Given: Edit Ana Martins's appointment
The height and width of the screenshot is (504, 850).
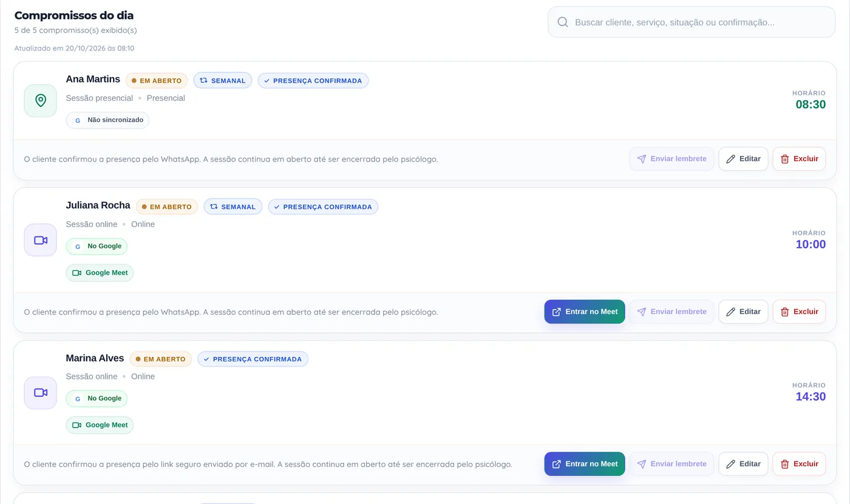Looking at the screenshot, I should tap(744, 158).
